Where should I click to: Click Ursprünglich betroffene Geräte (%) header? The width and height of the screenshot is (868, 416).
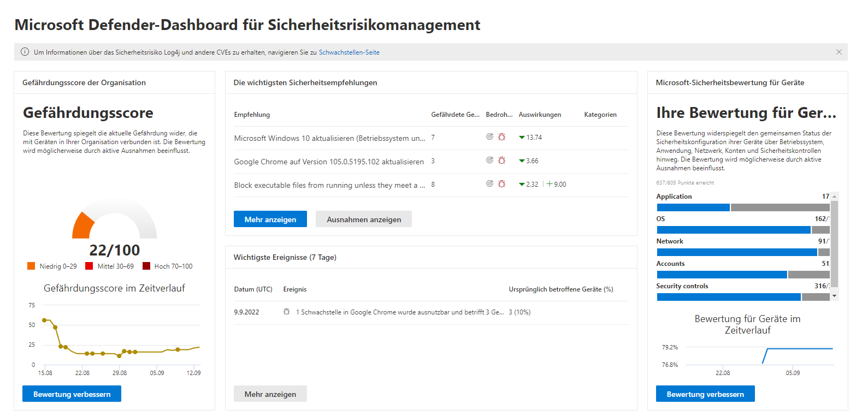pos(561,289)
